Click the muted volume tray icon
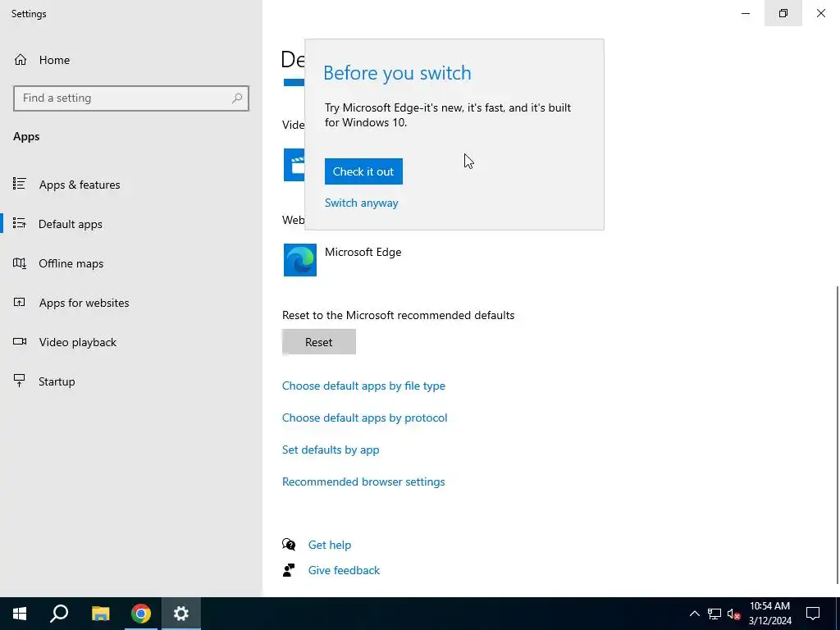The height and width of the screenshot is (630, 840). tap(734, 614)
